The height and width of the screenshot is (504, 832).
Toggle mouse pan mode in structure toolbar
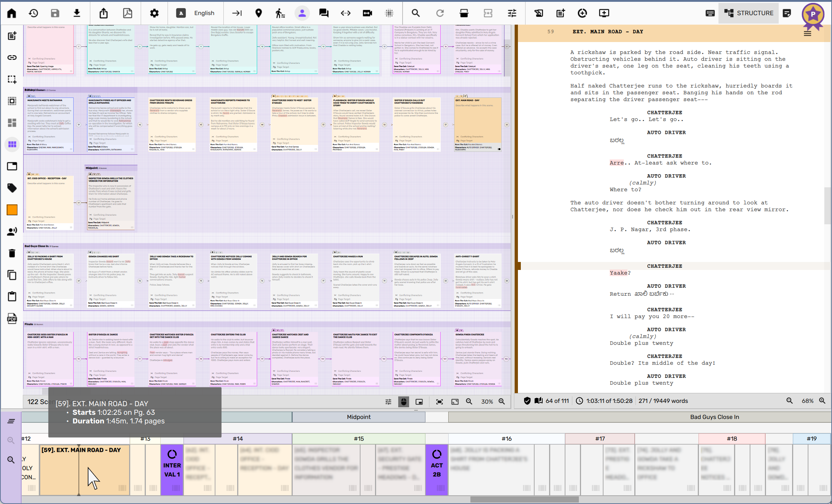pyautogui.click(x=403, y=401)
